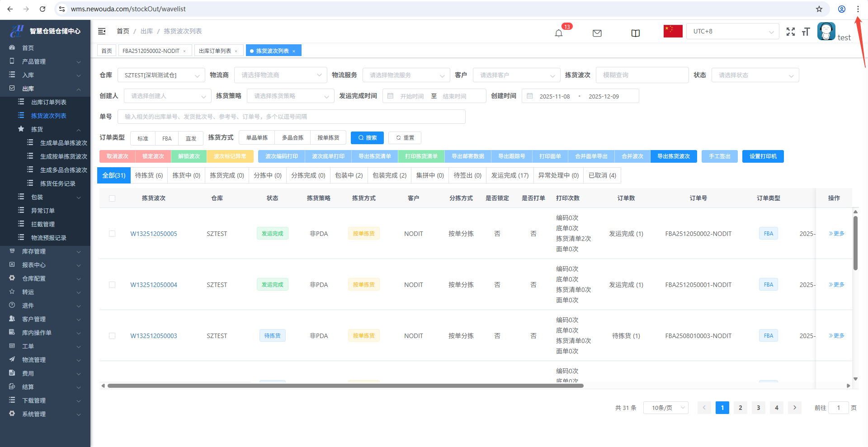Select the checkbox for W132512050003
This screenshot has width=868, height=447.
[112, 336]
